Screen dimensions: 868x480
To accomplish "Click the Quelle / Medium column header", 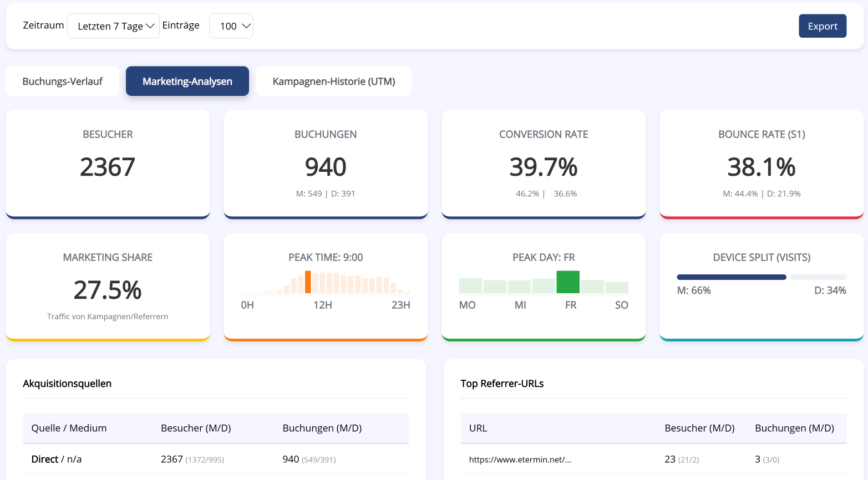I will coord(69,428).
